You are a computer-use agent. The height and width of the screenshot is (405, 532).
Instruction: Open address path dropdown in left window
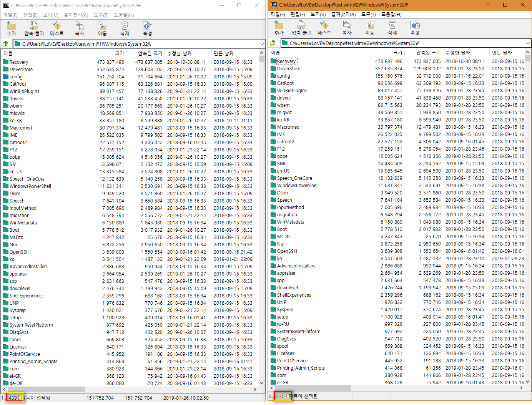(262, 44)
